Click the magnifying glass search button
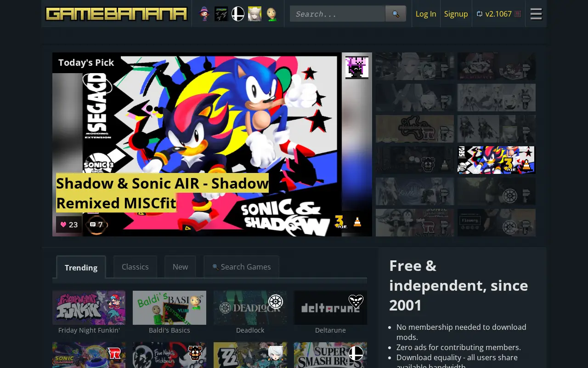Screen dimensions: 588x368 pyautogui.click(x=396, y=14)
